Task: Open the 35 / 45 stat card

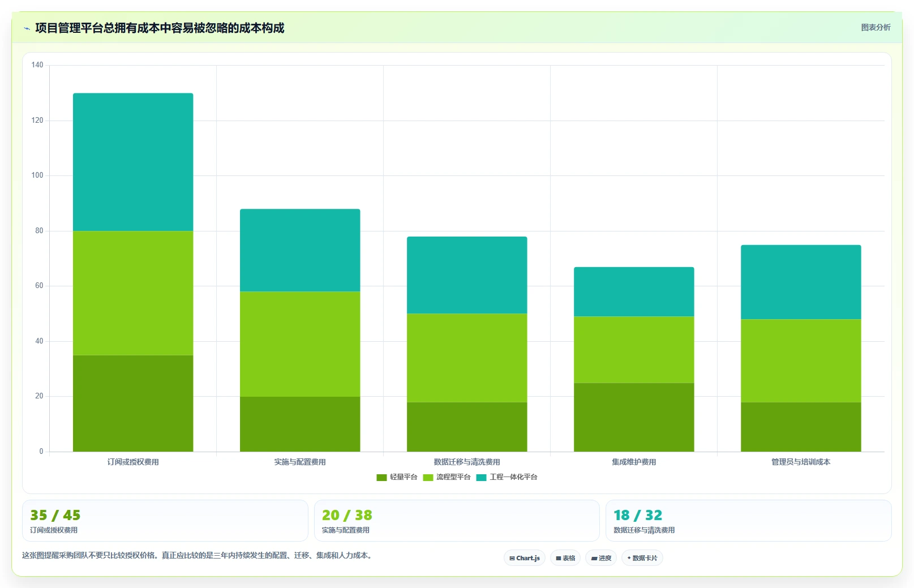Action: (x=165, y=521)
